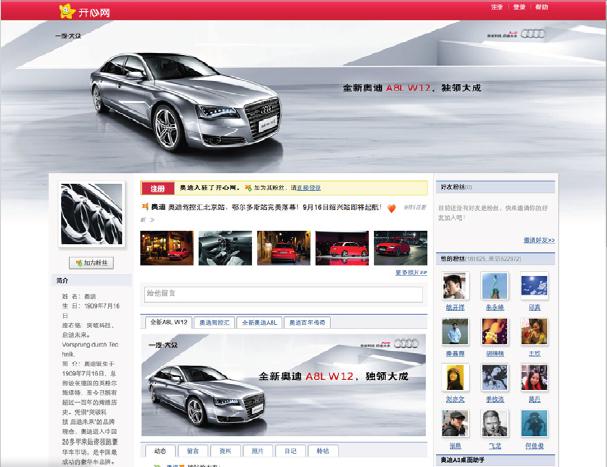Open fan avatar with purple yellow artwork
This screenshot has width=607, height=467.
[x=494, y=331]
